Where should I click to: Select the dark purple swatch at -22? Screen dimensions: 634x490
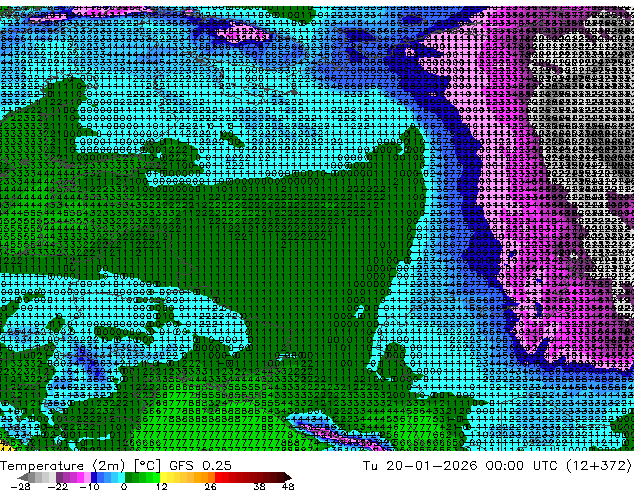pyautogui.click(x=59, y=477)
